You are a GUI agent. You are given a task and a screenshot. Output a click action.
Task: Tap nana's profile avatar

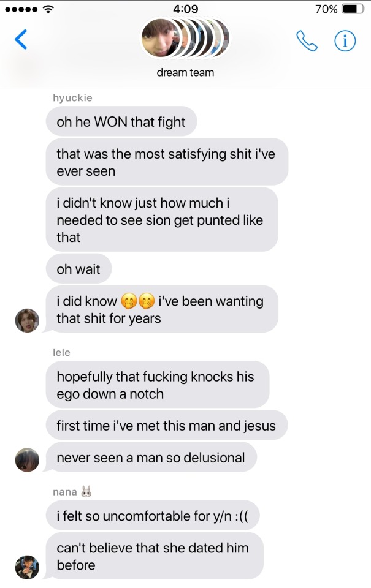[x=27, y=567]
